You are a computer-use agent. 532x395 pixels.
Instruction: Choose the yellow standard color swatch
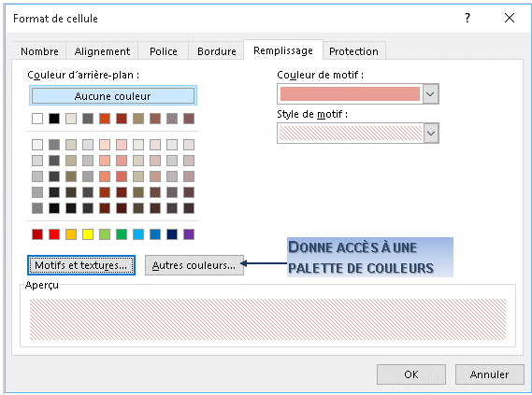pos(88,234)
